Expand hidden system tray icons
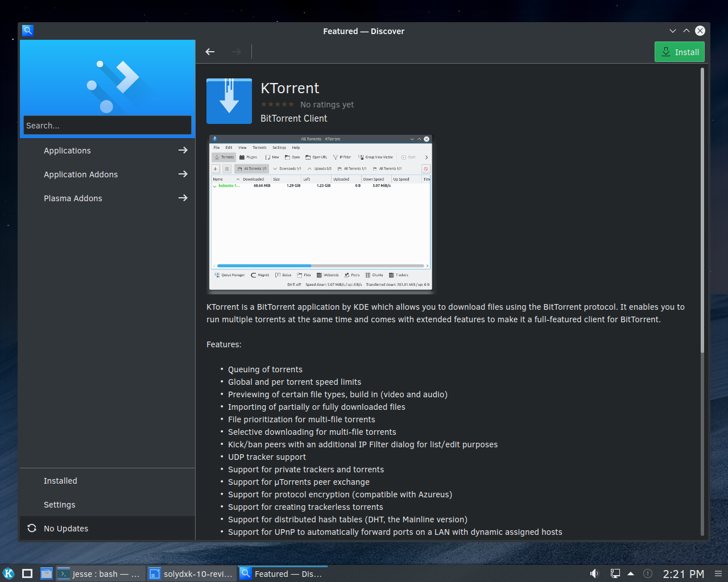The height and width of the screenshot is (582, 728). 631,573
